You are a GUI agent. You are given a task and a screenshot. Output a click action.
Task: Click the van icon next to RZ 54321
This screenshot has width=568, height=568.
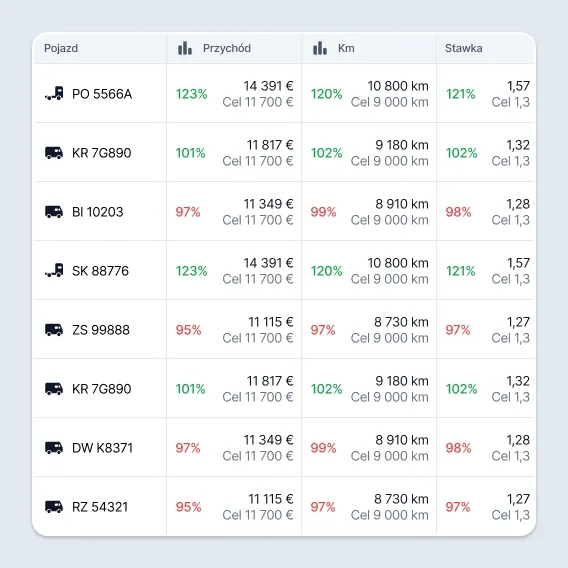(54, 507)
